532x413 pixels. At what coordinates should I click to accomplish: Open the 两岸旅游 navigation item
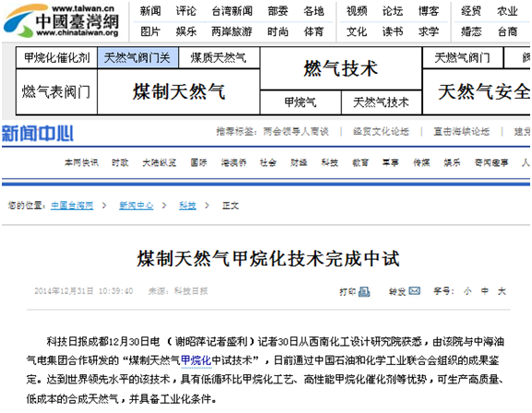pyautogui.click(x=231, y=31)
